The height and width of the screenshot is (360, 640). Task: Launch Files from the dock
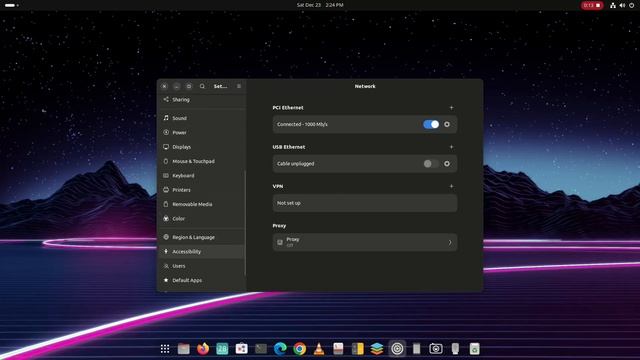pos(184,349)
